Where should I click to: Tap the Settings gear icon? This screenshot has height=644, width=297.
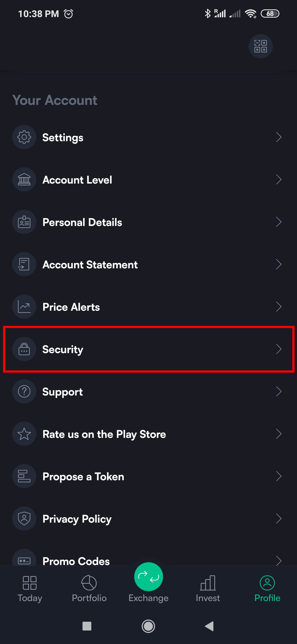coord(24,137)
